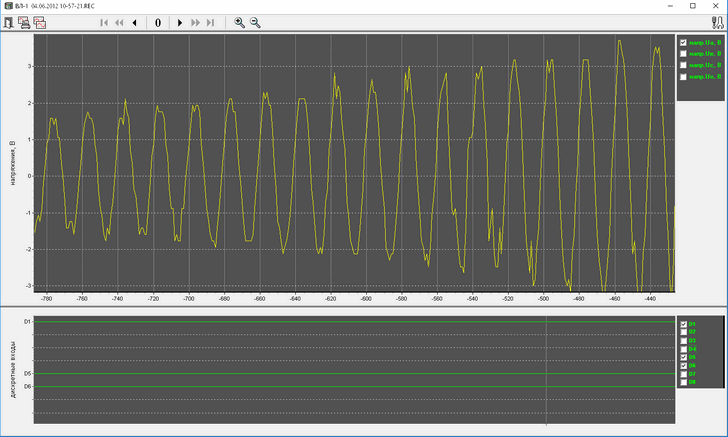Click the zero position button in toolbar
Image resolution: width=728 pixels, height=437 pixels.
158,22
